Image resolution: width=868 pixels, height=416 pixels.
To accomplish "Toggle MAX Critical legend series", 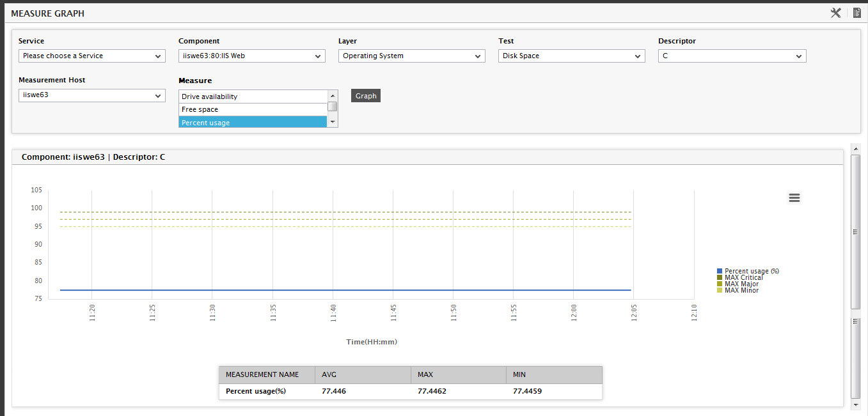I will (x=740, y=277).
